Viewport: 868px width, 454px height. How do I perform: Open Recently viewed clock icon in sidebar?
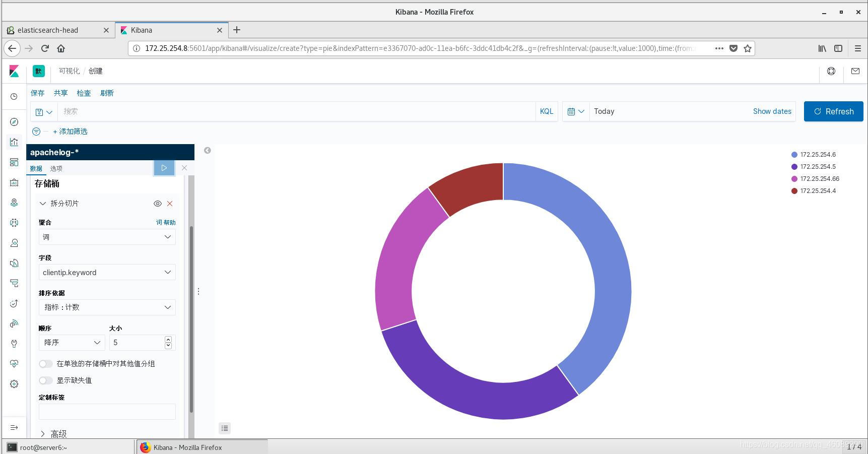pos(14,96)
